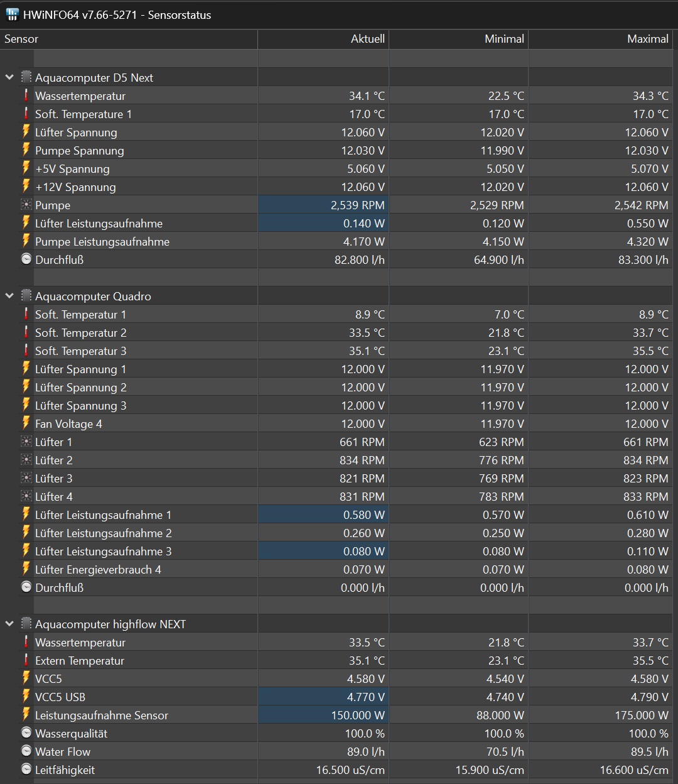Click the HWiNFO64 app icon in title bar
Image resolution: width=678 pixels, height=784 pixels.
tap(12, 14)
